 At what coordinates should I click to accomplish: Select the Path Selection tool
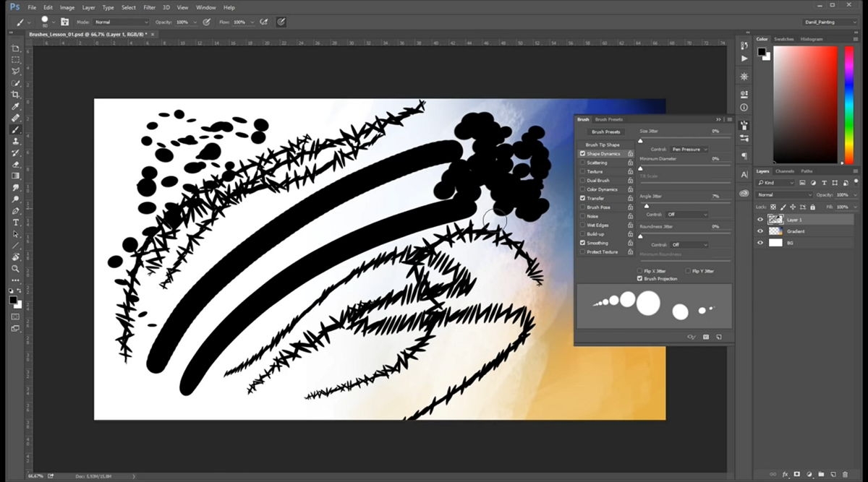[15, 233]
